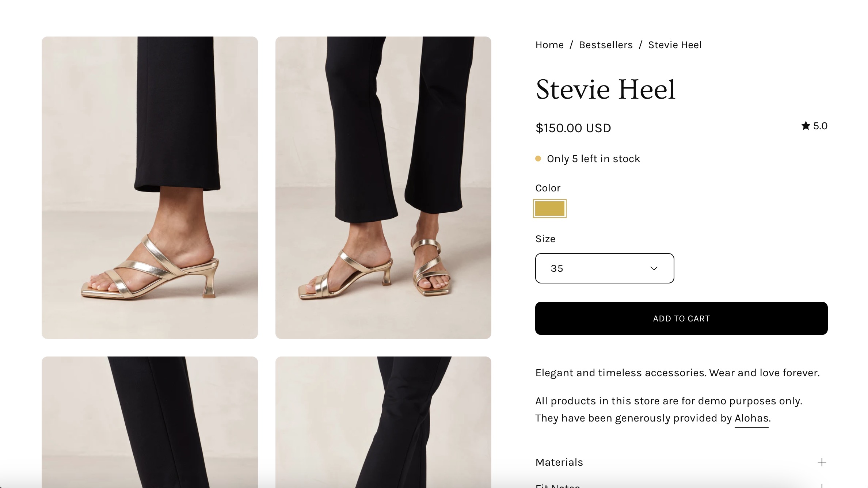View the bottom-right product image
The height and width of the screenshot is (488, 868).
(383, 422)
